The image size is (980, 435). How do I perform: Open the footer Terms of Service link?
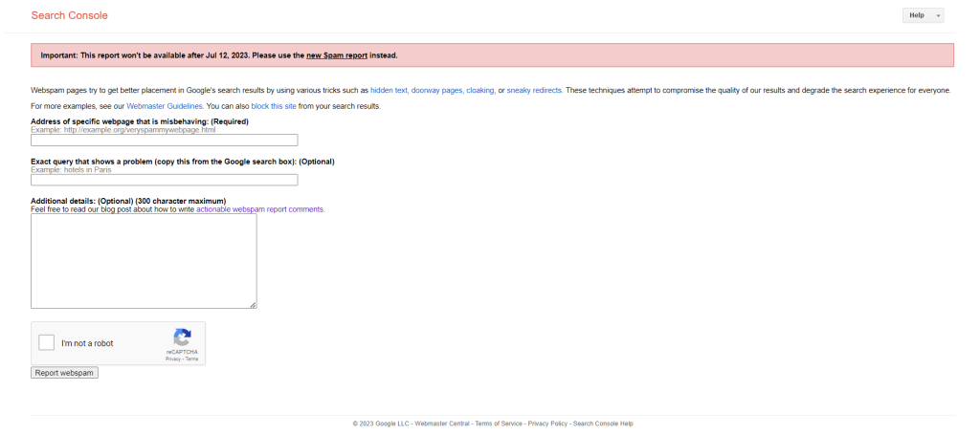pyautogui.click(x=498, y=424)
